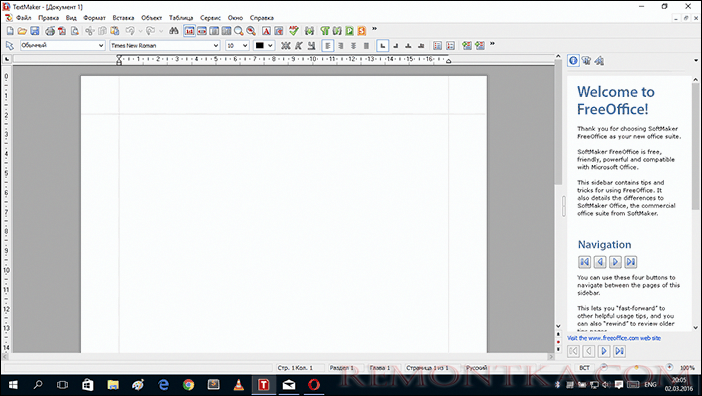Toggle the ВСТ insert mode indicator
Viewport: 702px width, 396px height.
pyautogui.click(x=584, y=368)
